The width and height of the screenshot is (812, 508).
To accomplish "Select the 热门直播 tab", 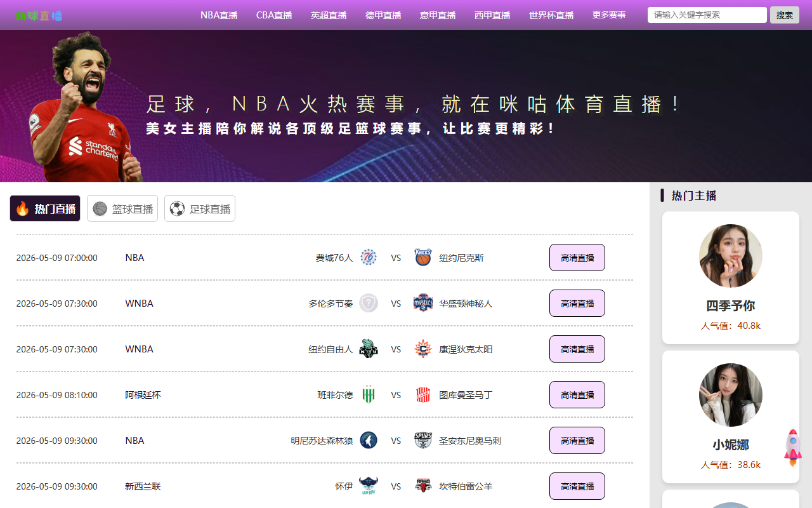I will pyautogui.click(x=45, y=208).
